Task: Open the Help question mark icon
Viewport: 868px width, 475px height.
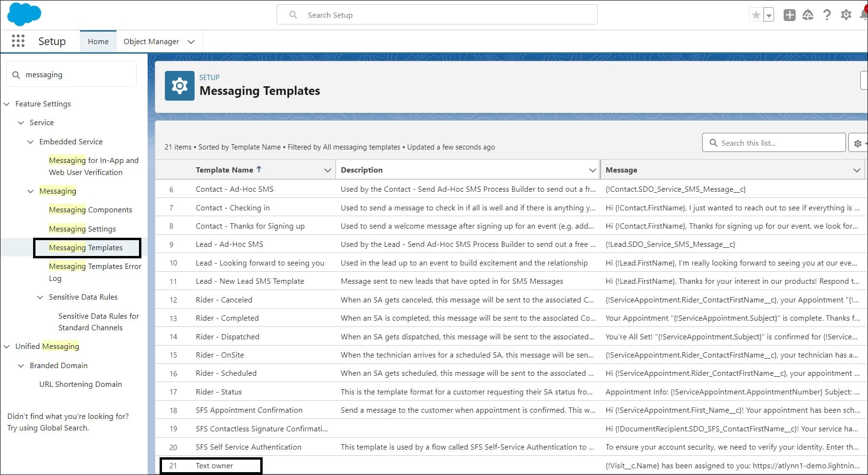Action: click(x=827, y=15)
